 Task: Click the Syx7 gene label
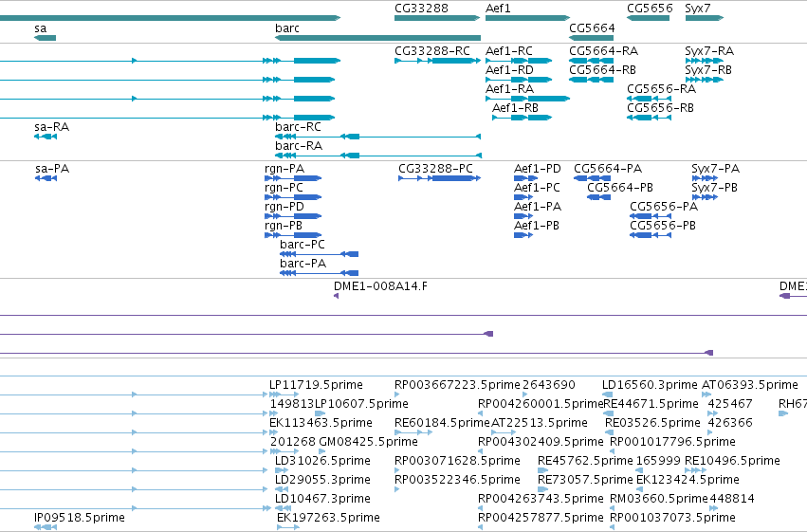click(x=697, y=9)
